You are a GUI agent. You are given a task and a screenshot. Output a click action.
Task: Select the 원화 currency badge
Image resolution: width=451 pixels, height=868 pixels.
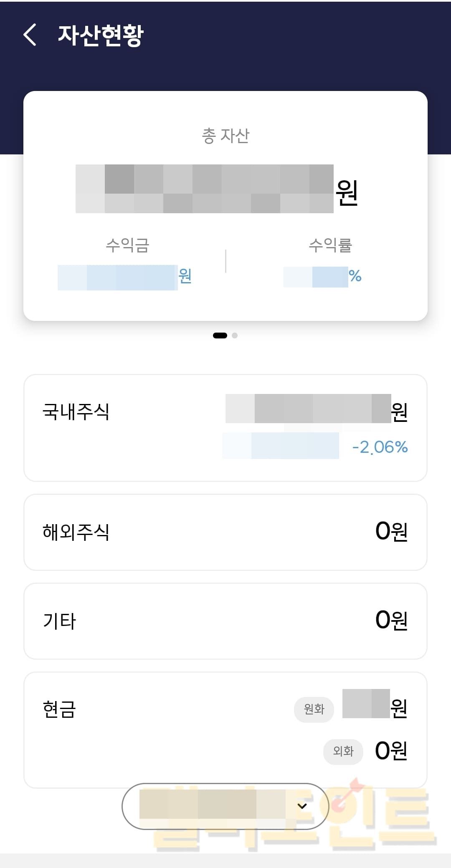pyautogui.click(x=314, y=709)
